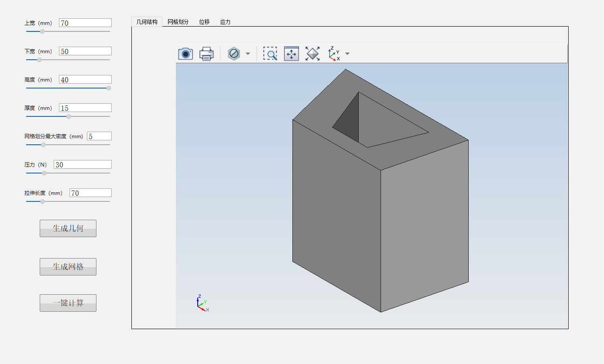The image size is (604, 364).
Task: Click the XYZ view orientation icon
Action: coord(334,54)
